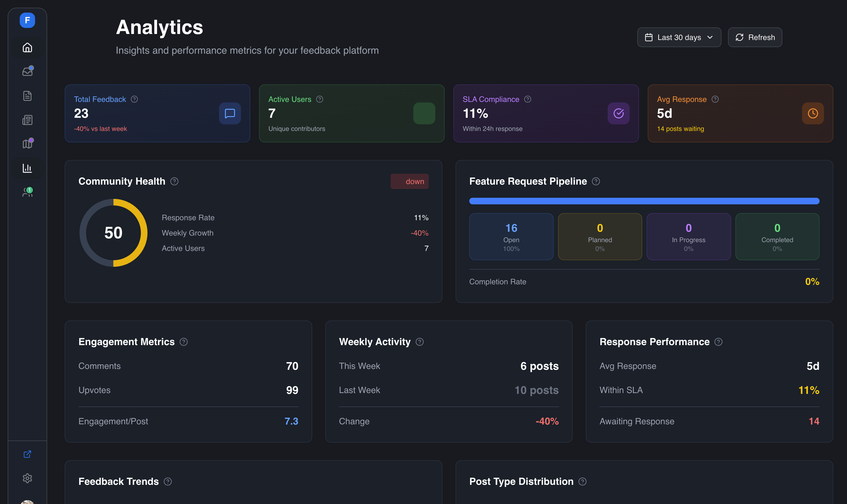Click the blue pipeline progress bar
847x504 pixels.
644,201
